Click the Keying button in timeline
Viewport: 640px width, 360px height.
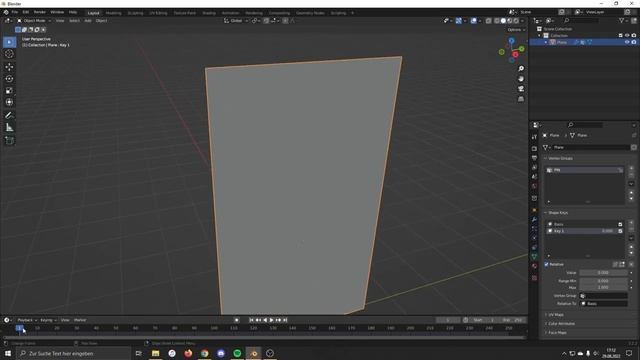pos(48,320)
